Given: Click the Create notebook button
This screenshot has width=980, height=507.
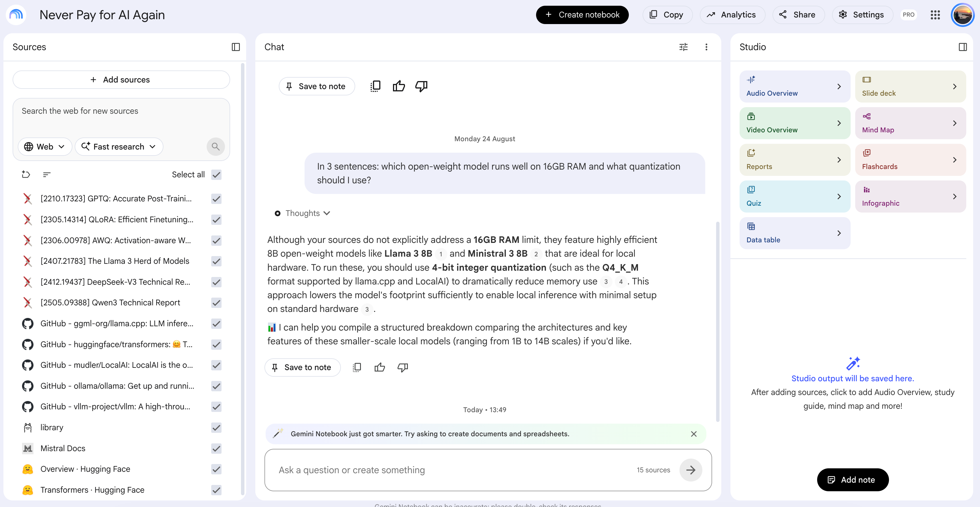Looking at the screenshot, I should tap(582, 14).
